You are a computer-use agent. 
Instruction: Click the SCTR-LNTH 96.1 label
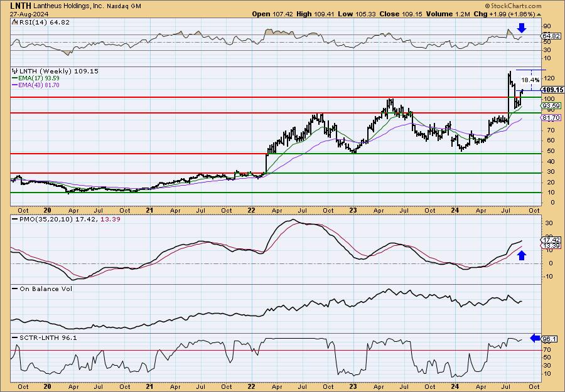(x=48, y=338)
